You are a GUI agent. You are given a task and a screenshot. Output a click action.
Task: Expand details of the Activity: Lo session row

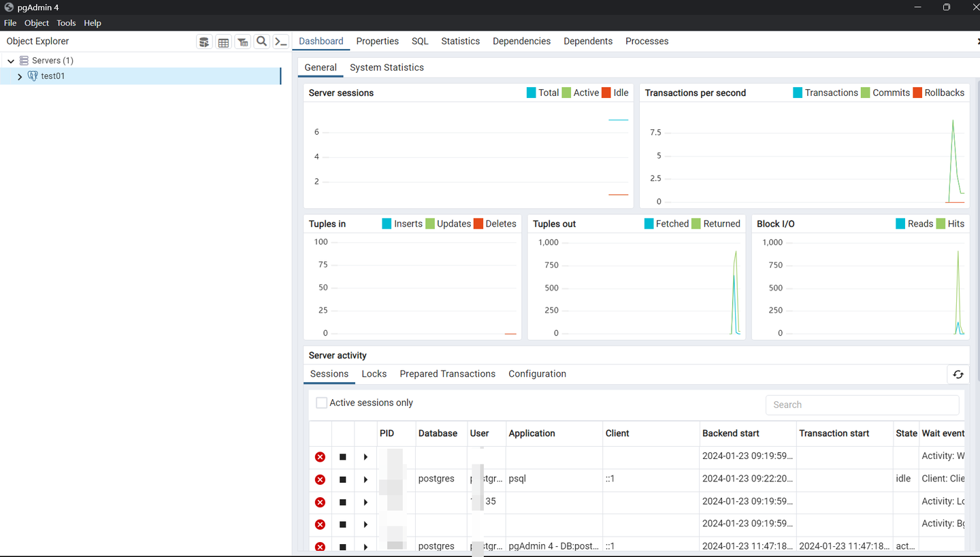coord(365,502)
